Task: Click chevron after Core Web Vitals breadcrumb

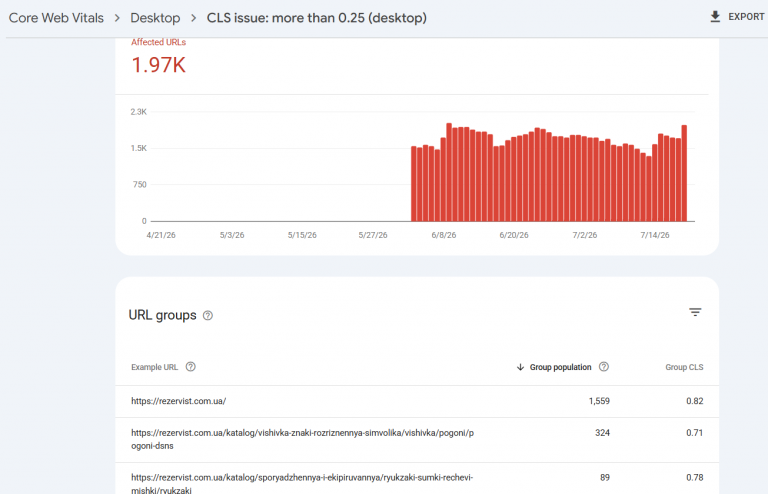Action: coord(117,18)
